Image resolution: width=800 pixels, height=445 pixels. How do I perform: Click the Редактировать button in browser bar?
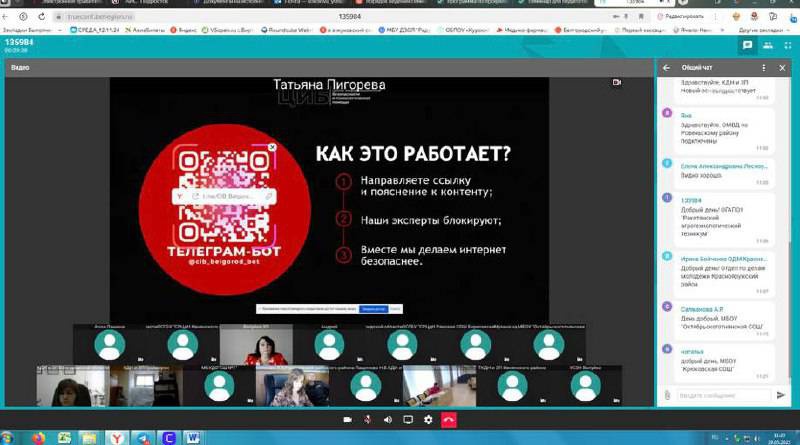coord(681,17)
